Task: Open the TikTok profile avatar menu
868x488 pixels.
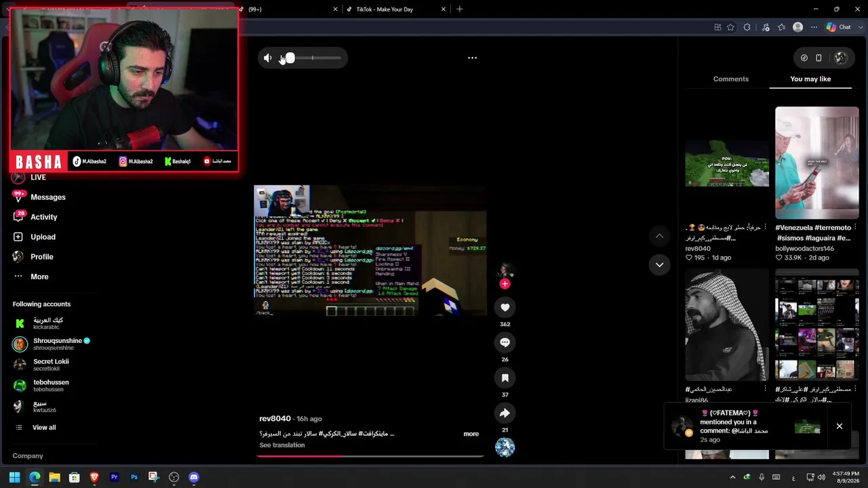Action: point(841,58)
